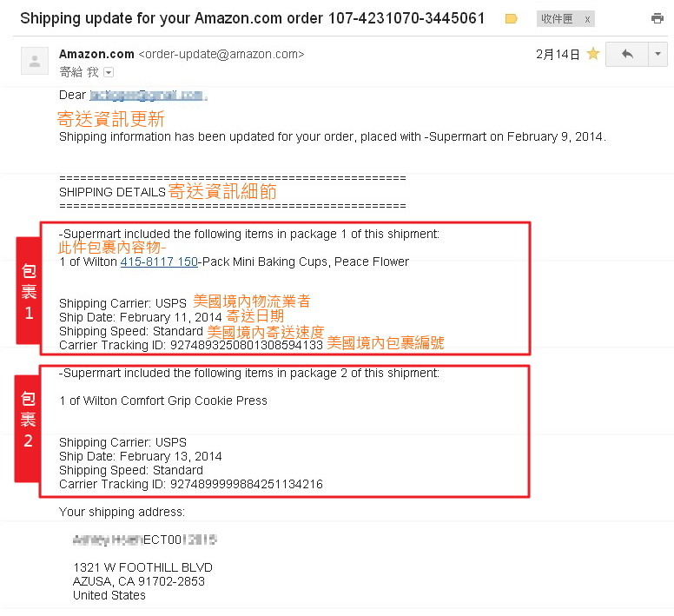This screenshot has width=674, height=616.
Task: Click the 2月14日 date stamp
Action: point(558,54)
